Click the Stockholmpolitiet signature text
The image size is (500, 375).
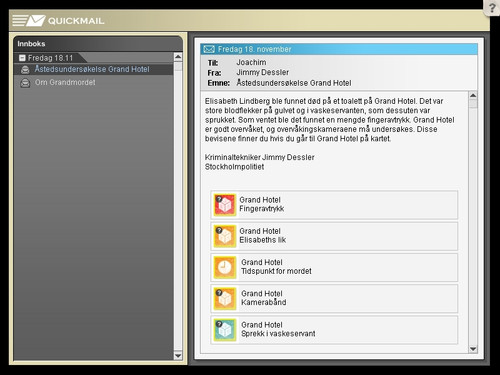click(x=234, y=167)
